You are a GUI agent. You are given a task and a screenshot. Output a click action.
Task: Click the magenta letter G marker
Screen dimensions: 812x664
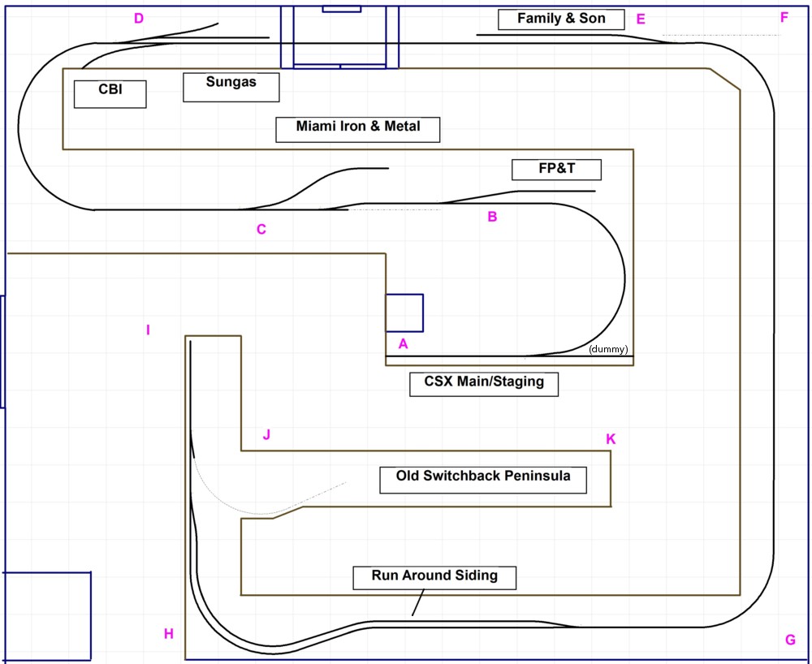click(x=790, y=640)
